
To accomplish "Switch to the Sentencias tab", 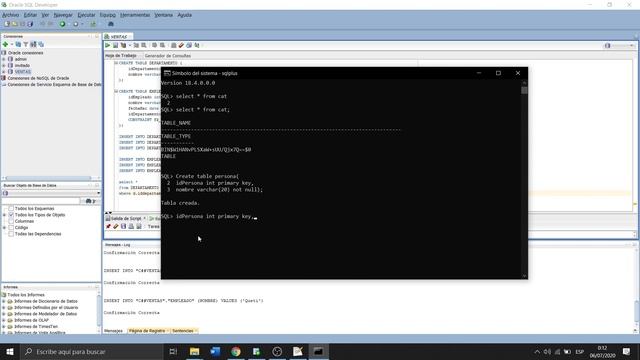I will 182,331.
